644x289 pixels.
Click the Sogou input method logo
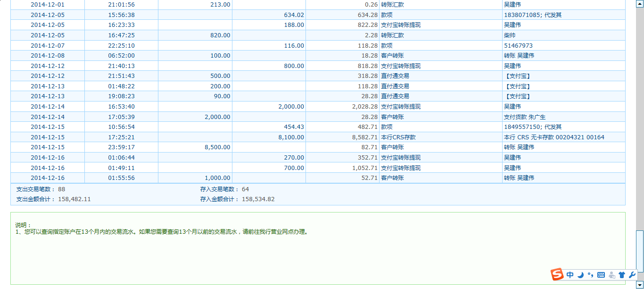click(557, 274)
